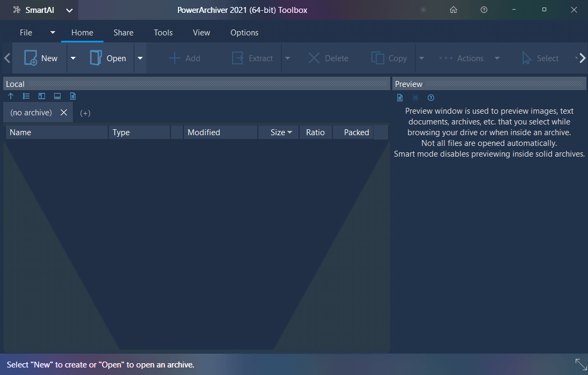Image resolution: width=588 pixels, height=375 pixels.
Task: Select the (no archive) tab
Action: coord(31,113)
